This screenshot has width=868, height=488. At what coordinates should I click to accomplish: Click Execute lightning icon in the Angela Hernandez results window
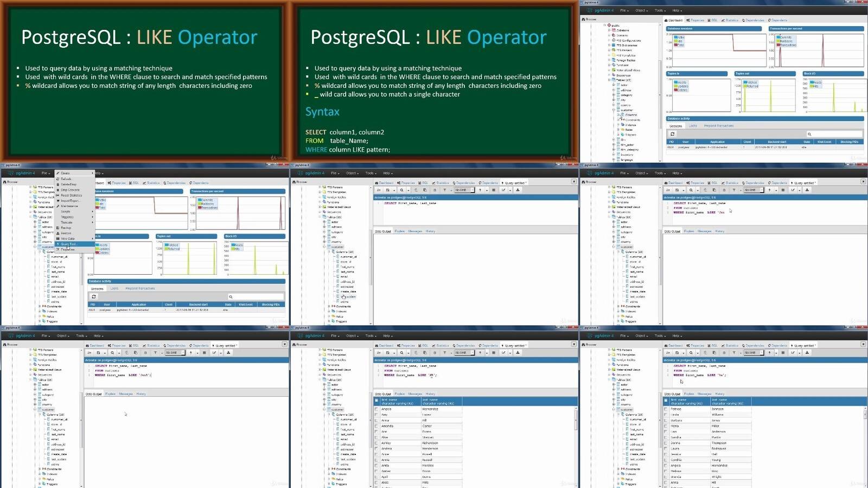point(480,353)
